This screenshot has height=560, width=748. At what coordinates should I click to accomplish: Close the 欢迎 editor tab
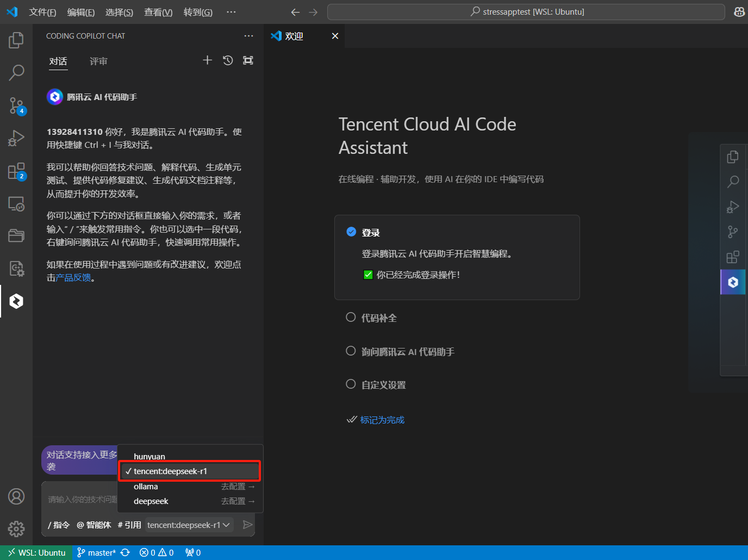tap(335, 36)
